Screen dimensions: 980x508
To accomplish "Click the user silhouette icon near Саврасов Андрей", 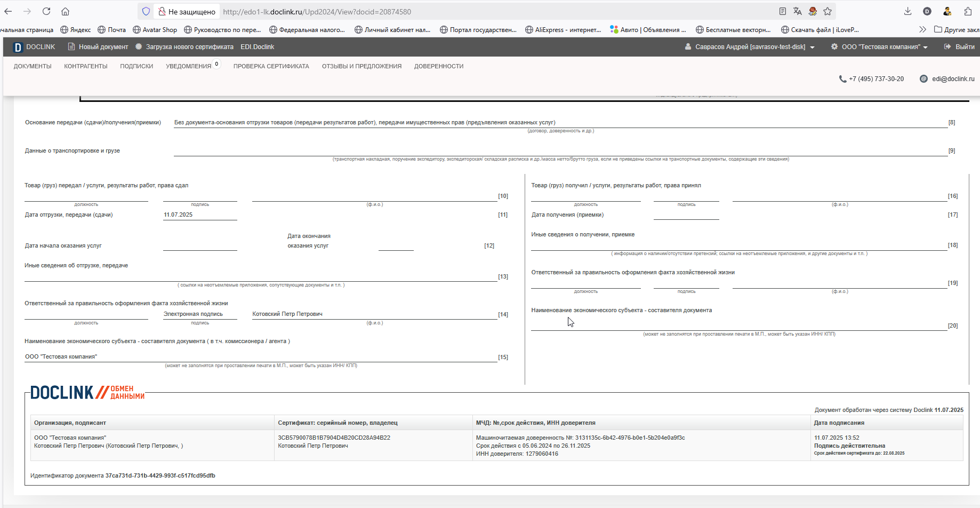I will (688, 47).
